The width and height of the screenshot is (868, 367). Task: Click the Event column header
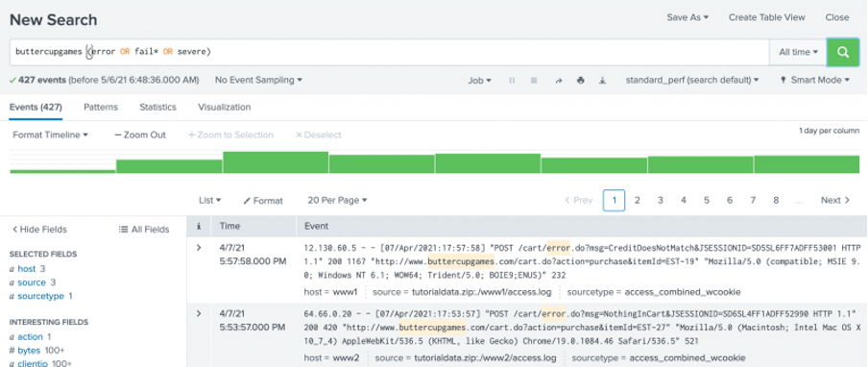click(x=316, y=226)
